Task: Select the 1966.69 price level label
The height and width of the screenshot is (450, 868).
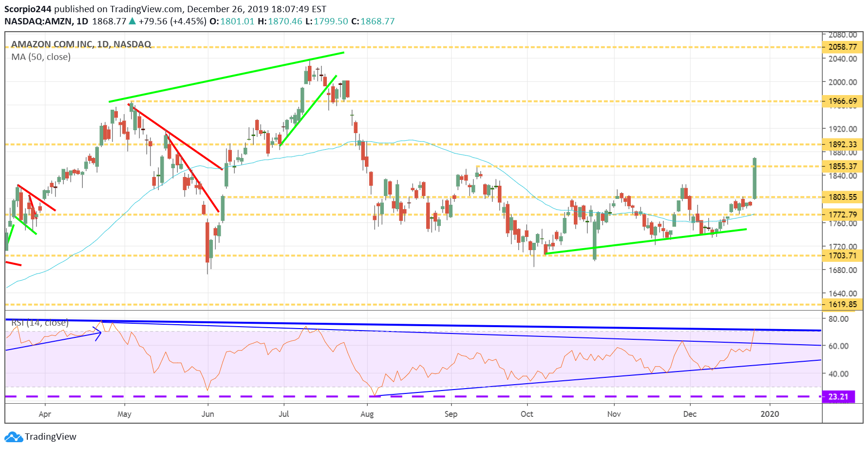Action: [x=843, y=101]
